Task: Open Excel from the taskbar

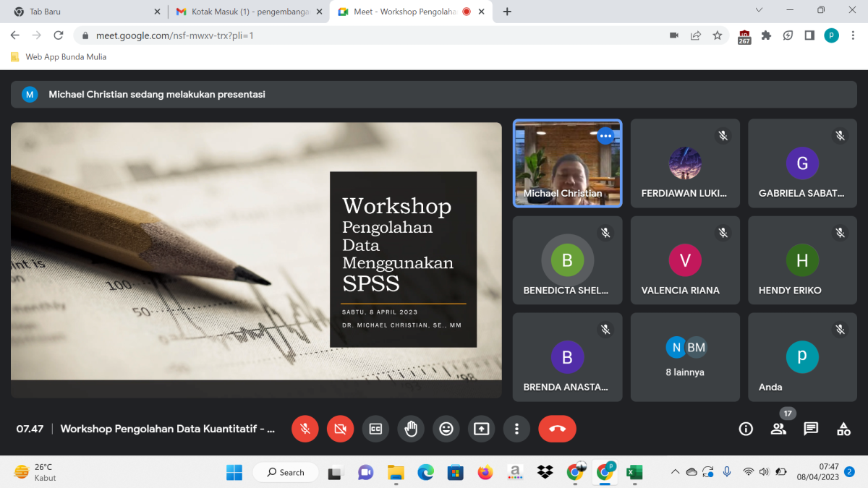Action: point(634,472)
